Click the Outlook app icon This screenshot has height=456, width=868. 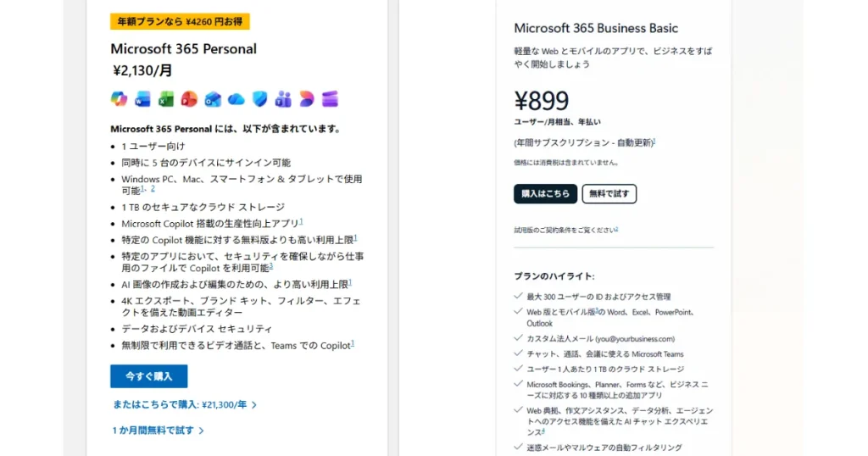[213, 99]
